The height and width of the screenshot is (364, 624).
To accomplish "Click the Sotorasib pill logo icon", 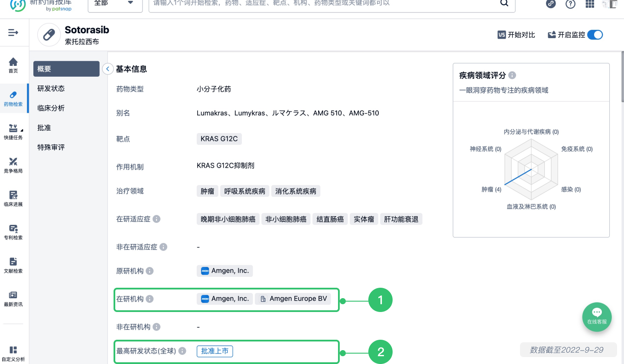I will [49, 35].
